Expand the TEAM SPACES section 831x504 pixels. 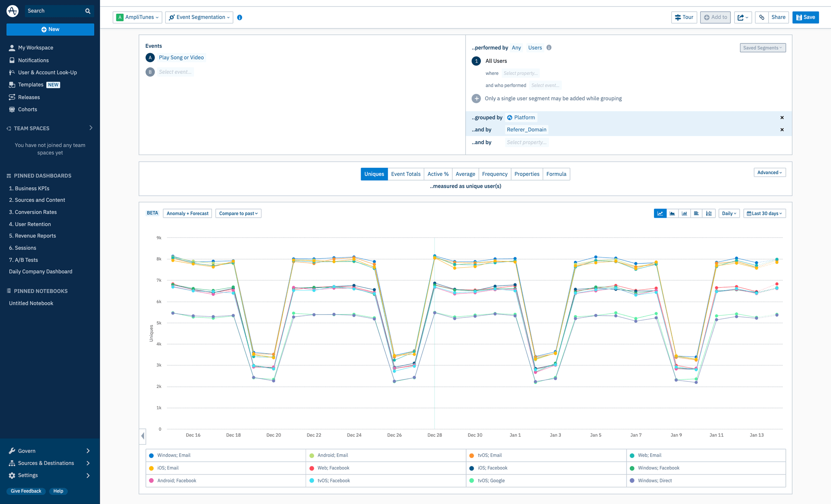coord(91,128)
